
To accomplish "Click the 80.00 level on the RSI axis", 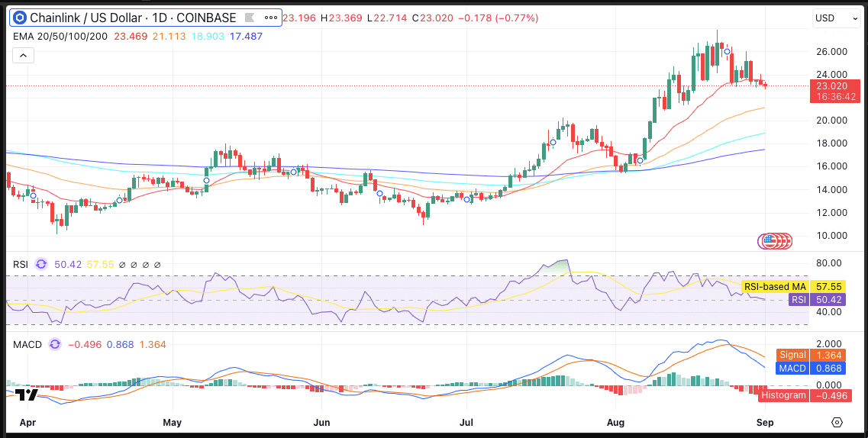I will (828, 262).
